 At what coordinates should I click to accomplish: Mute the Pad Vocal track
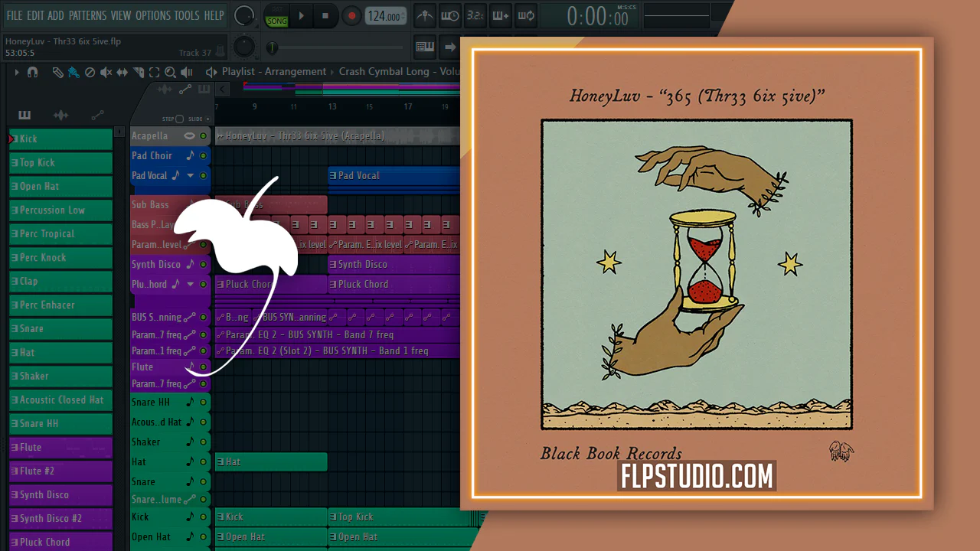(x=204, y=176)
